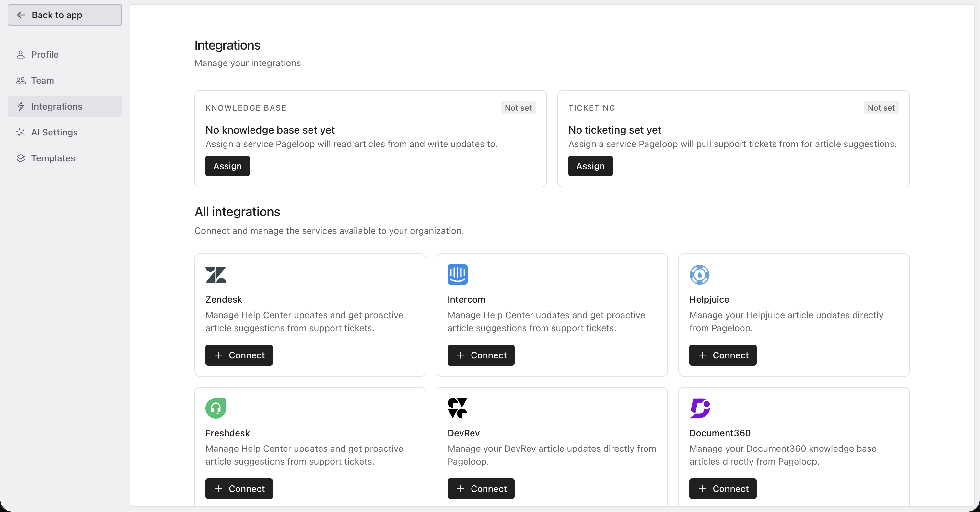Click the Helpjuice logo icon
This screenshot has width=980, height=512.
pos(699,274)
